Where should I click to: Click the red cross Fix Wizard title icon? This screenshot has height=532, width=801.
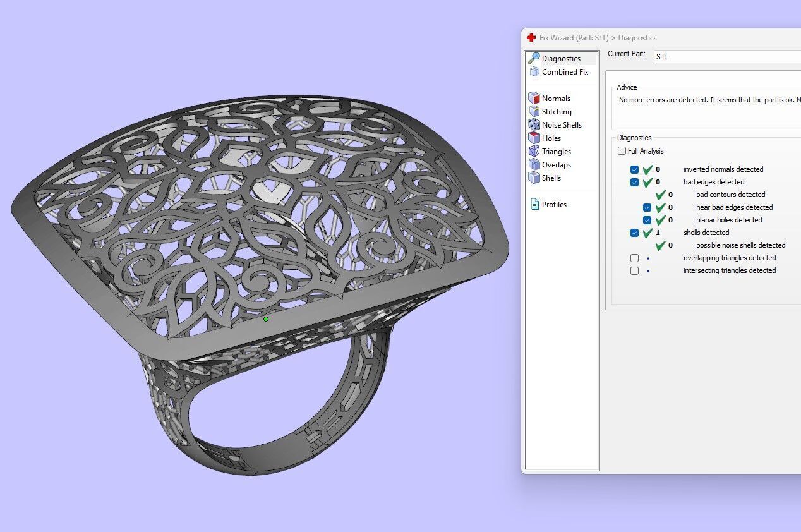[x=531, y=38]
